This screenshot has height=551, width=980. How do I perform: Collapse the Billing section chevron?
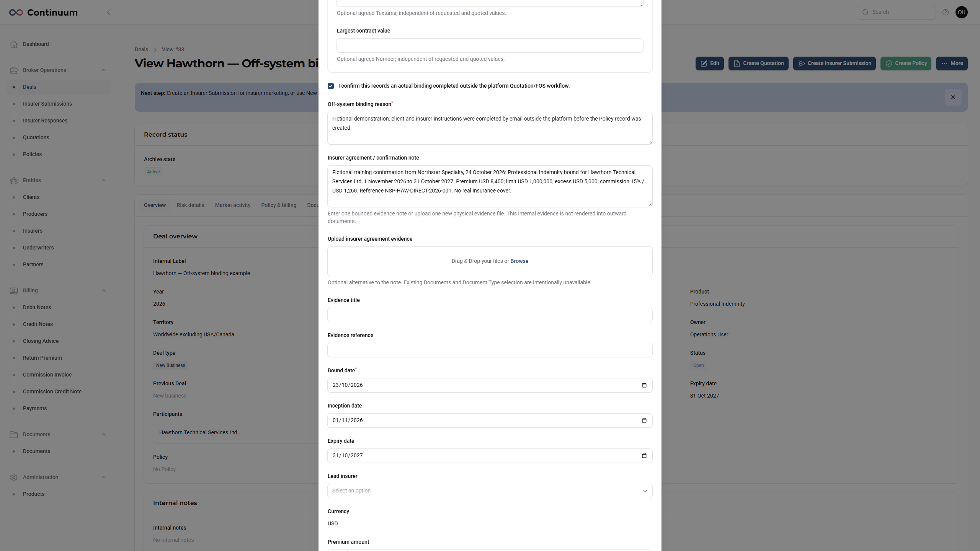[104, 291]
